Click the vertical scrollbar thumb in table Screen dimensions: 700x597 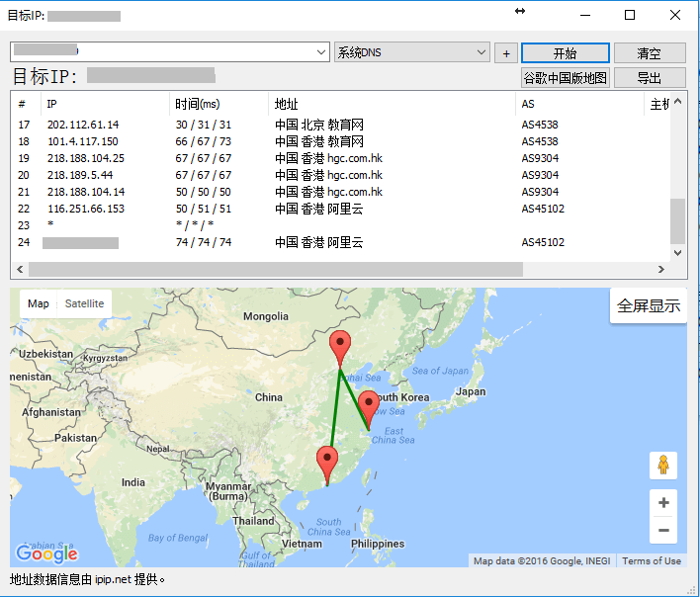[x=677, y=220]
